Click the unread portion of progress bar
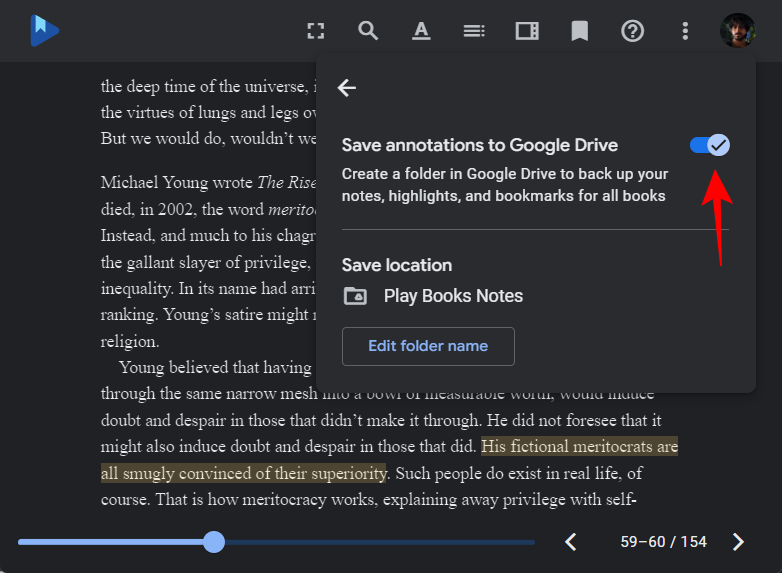The image size is (782, 573). pos(380,542)
